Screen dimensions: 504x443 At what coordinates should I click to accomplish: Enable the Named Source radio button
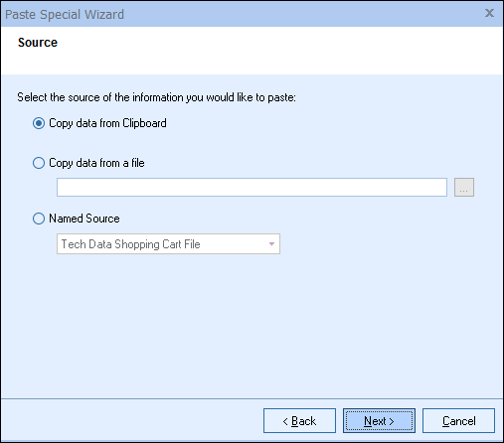point(39,219)
